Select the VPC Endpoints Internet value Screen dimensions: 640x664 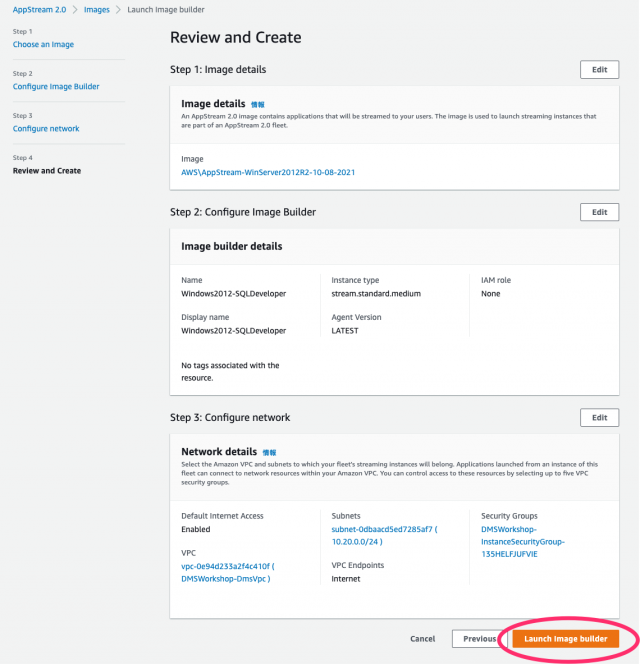[x=346, y=579]
